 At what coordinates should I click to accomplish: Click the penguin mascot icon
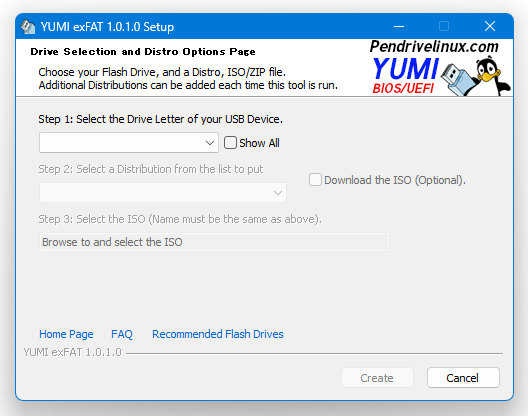(x=492, y=75)
